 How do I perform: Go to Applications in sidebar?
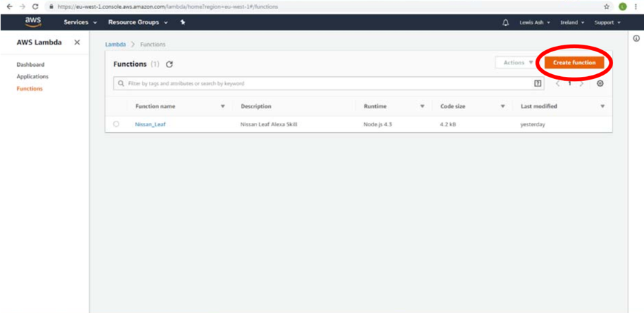coord(32,76)
